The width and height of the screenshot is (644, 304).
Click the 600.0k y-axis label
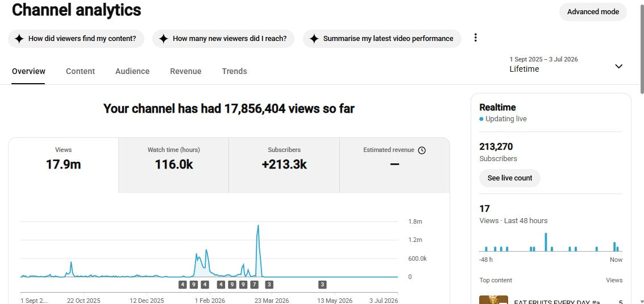click(x=418, y=259)
